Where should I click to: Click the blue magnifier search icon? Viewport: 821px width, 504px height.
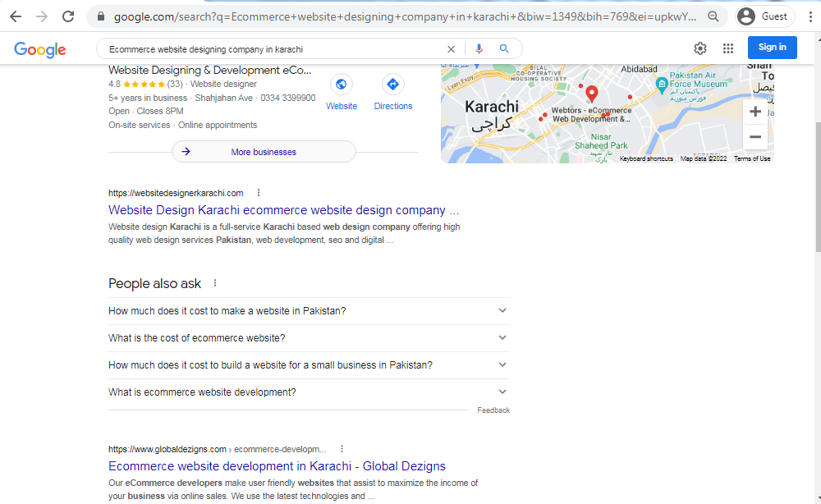tap(504, 49)
